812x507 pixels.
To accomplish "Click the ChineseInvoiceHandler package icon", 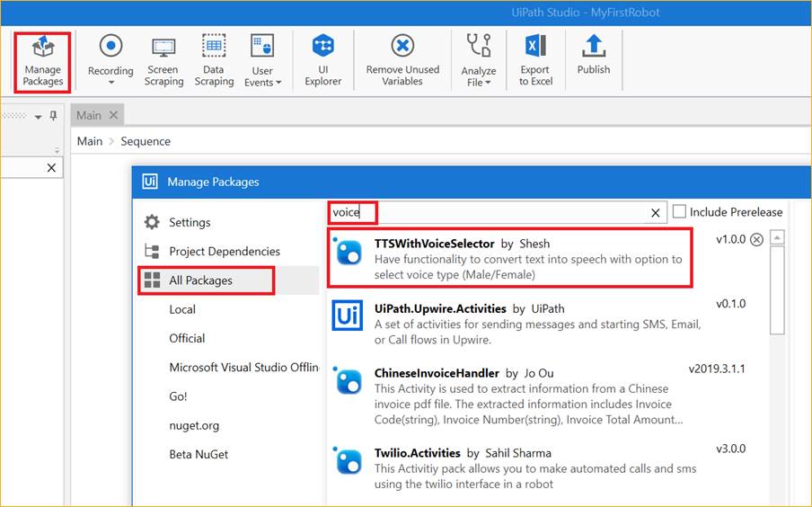I will [x=348, y=381].
